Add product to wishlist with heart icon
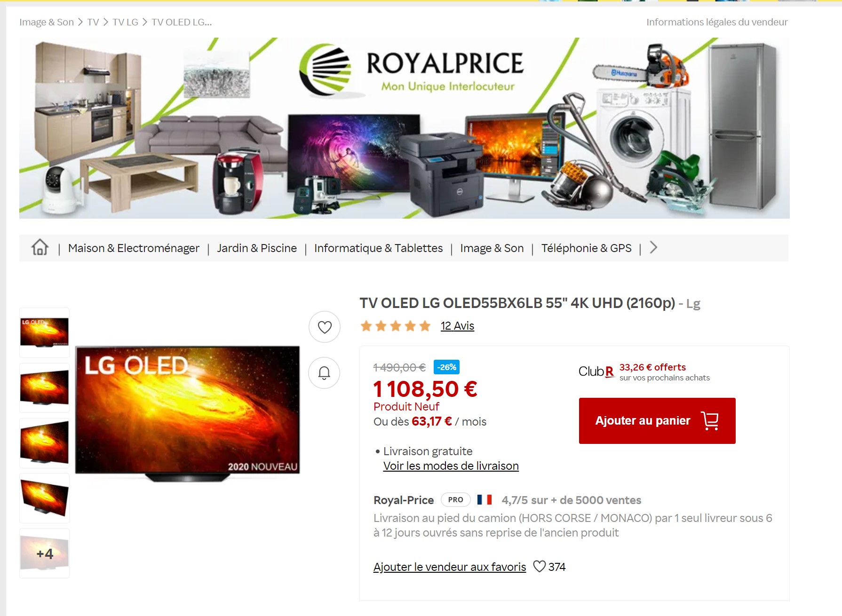 point(325,327)
